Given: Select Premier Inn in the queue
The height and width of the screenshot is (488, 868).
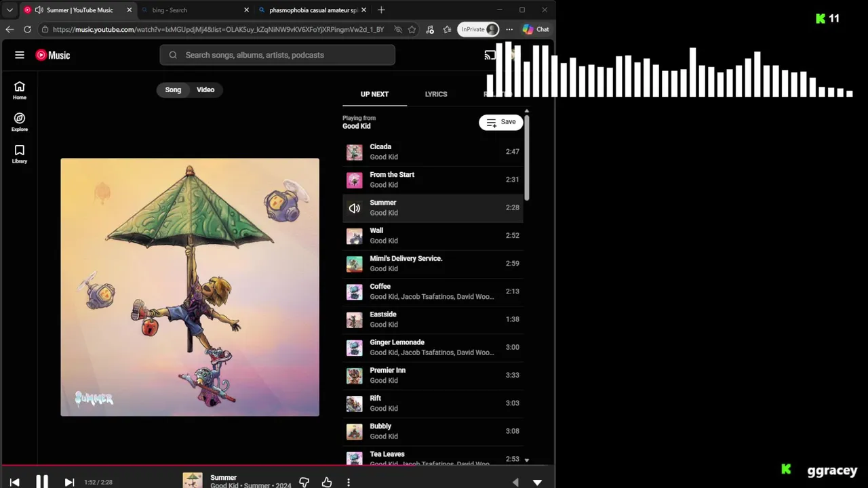Looking at the screenshot, I should [x=433, y=375].
